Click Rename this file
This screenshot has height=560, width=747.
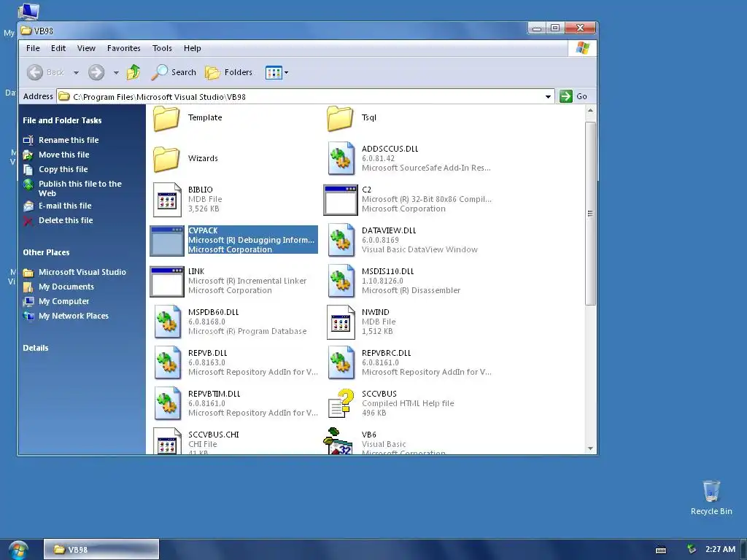[69, 140]
